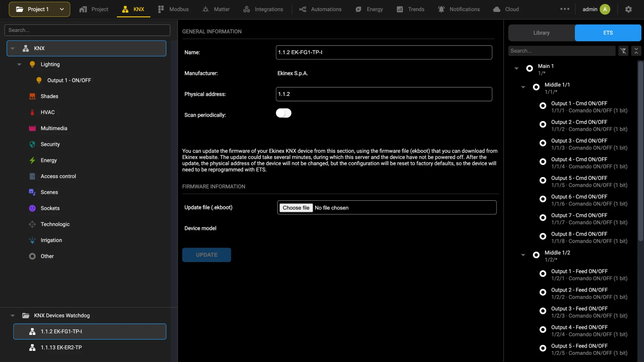Collapse the Middle 1/1 group
644x362 pixels.
pyautogui.click(x=523, y=87)
